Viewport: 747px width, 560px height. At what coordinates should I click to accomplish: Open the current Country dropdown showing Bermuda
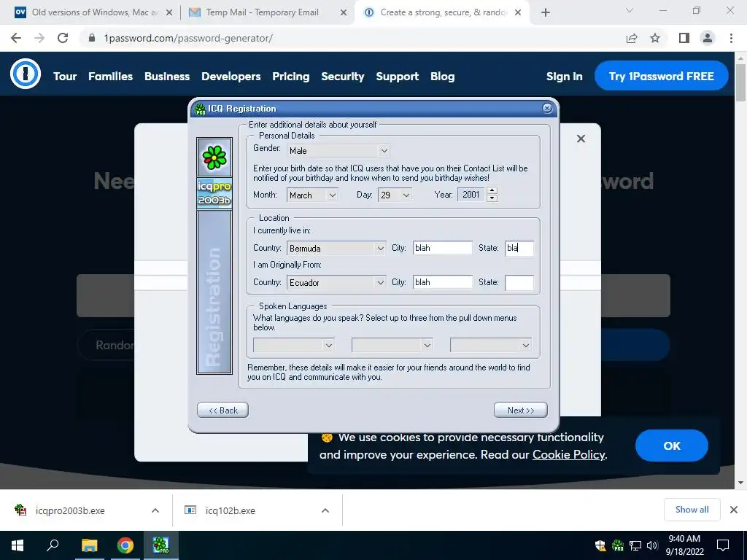point(336,248)
